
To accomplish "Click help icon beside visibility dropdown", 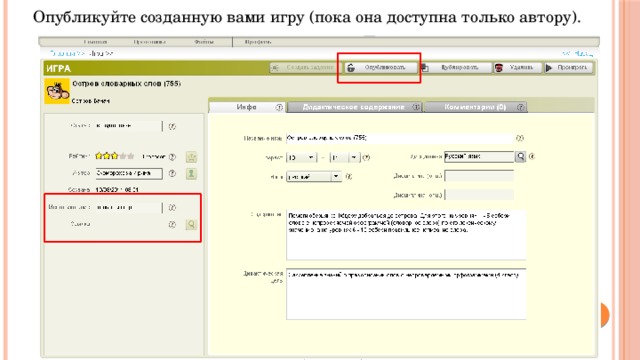I will click(x=172, y=207).
